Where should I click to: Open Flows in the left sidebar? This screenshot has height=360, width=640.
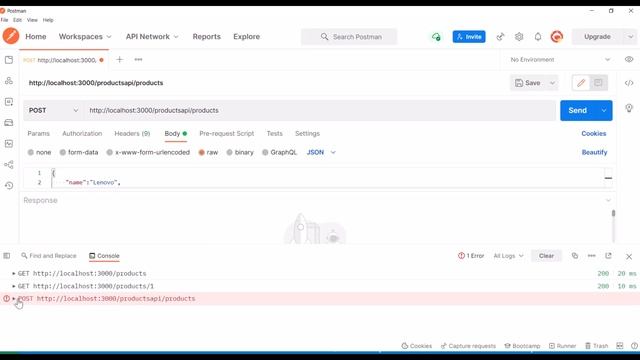click(x=9, y=164)
